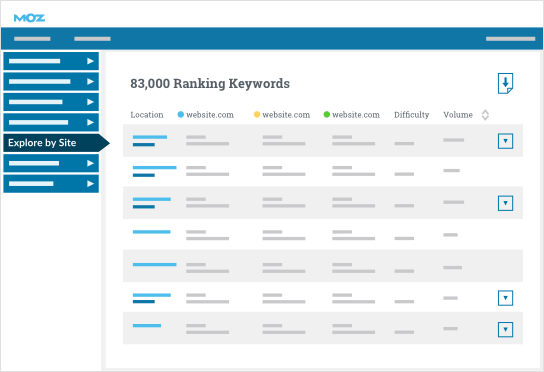Click the Difficulty column header
Viewport: 544px width, 372px height.
tap(411, 115)
